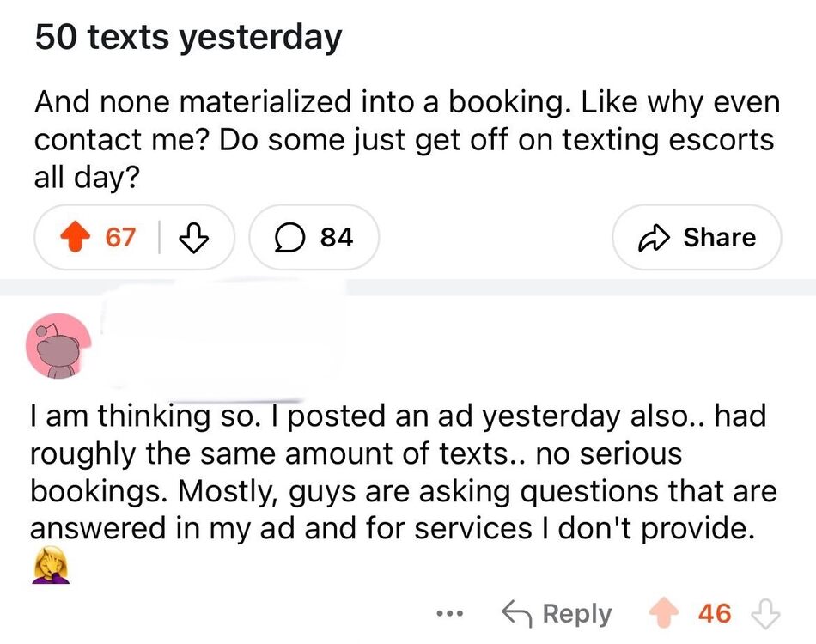This screenshot has height=644, width=816.
Task: Click the post title '50 texts yesterday'
Action: click(188, 38)
